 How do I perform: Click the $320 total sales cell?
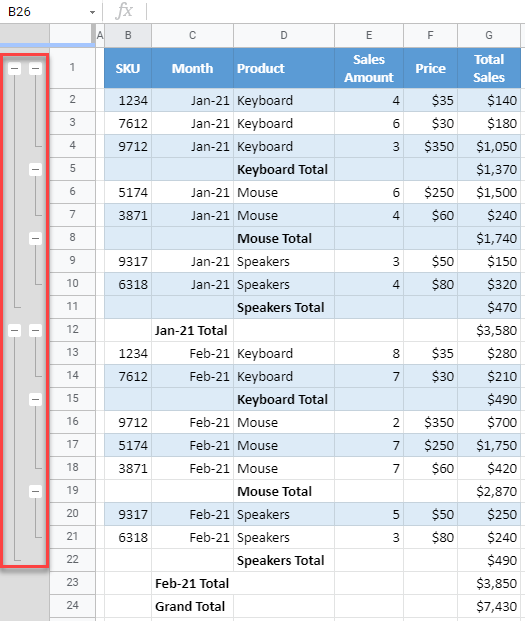(x=489, y=284)
